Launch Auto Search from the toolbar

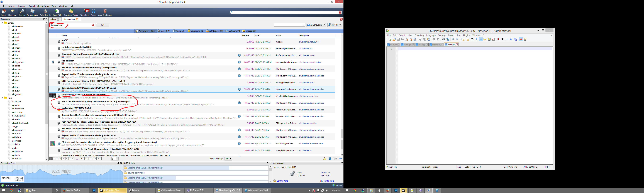tap(45, 12)
